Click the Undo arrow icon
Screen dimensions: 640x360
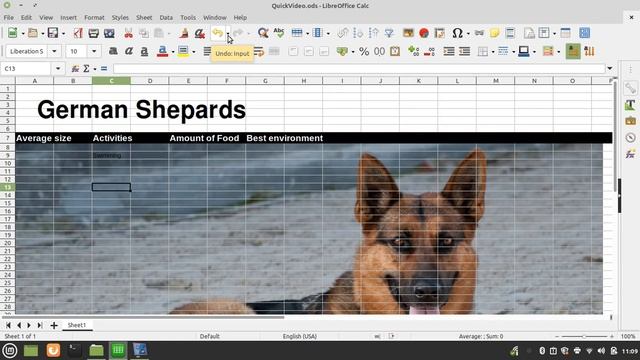218,33
